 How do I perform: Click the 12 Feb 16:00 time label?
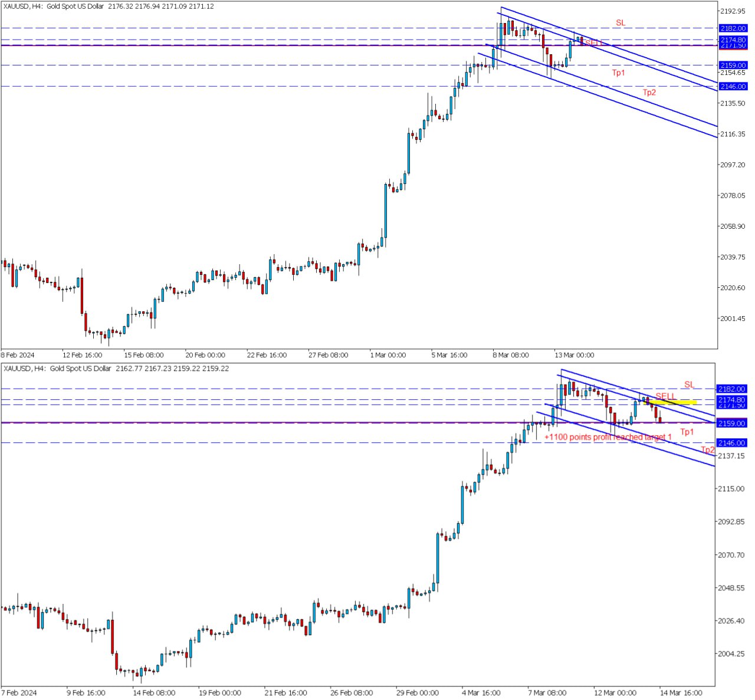[83, 355]
